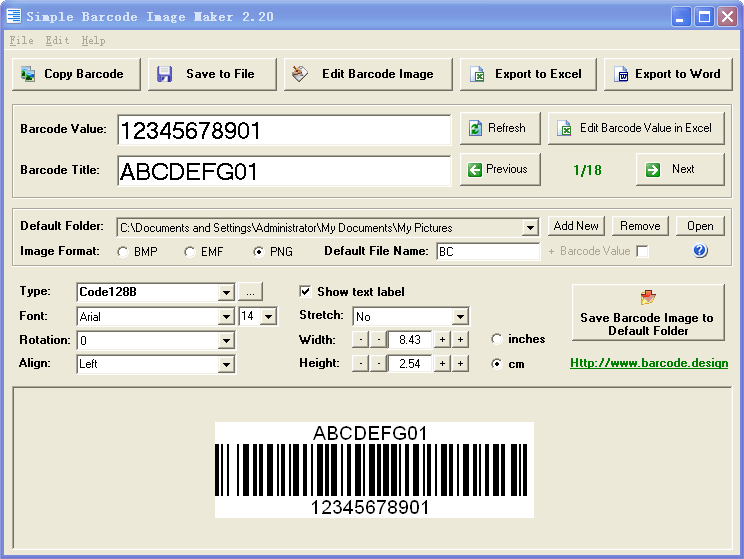Open the File menu
Viewport: 744px width, 559px height.
click(x=21, y=41)
